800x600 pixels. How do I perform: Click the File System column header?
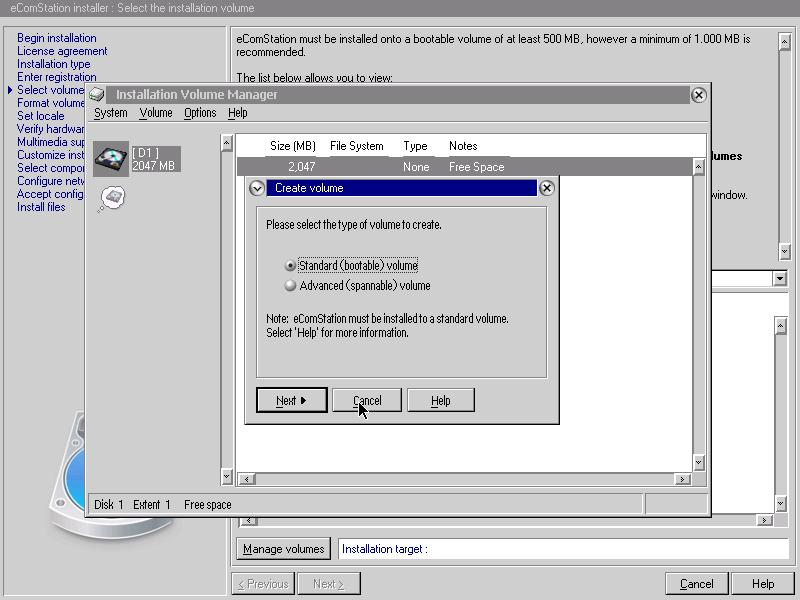point(357,146)
